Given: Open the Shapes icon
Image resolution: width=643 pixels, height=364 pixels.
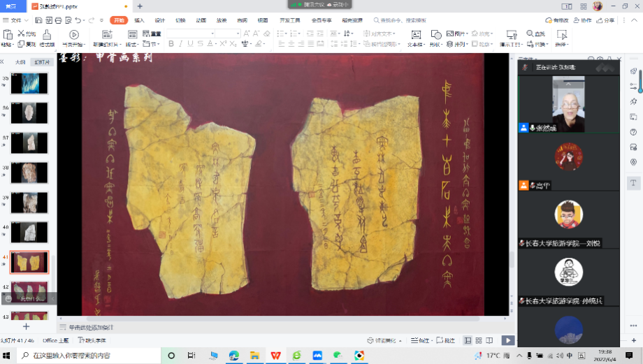Looking at the screenshot, I should 436,34.
